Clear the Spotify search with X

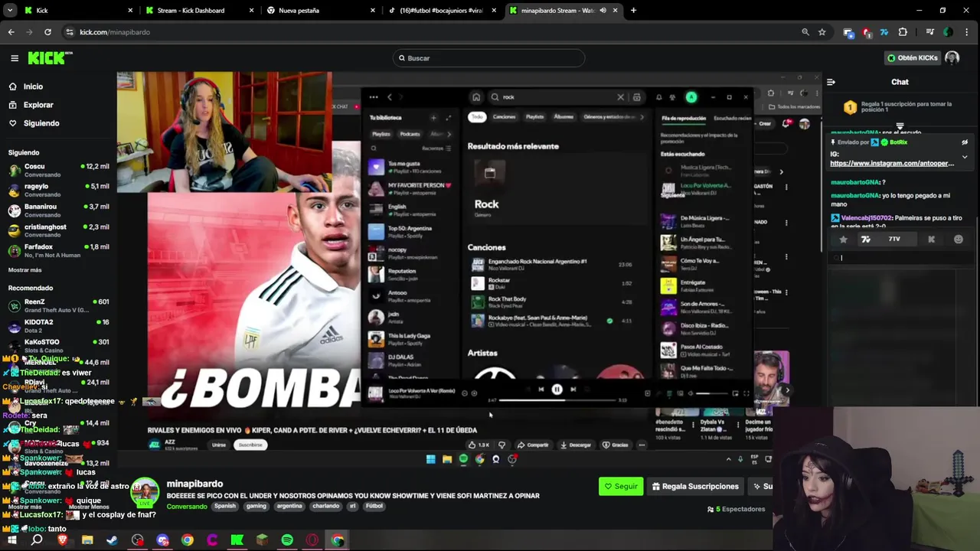[x=620, y=97]
